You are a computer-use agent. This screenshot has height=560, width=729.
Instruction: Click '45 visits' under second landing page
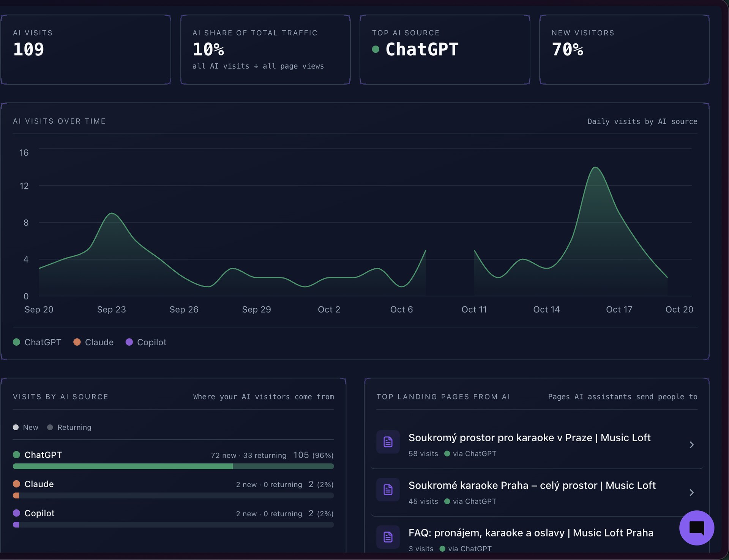[x=423, y=502]
